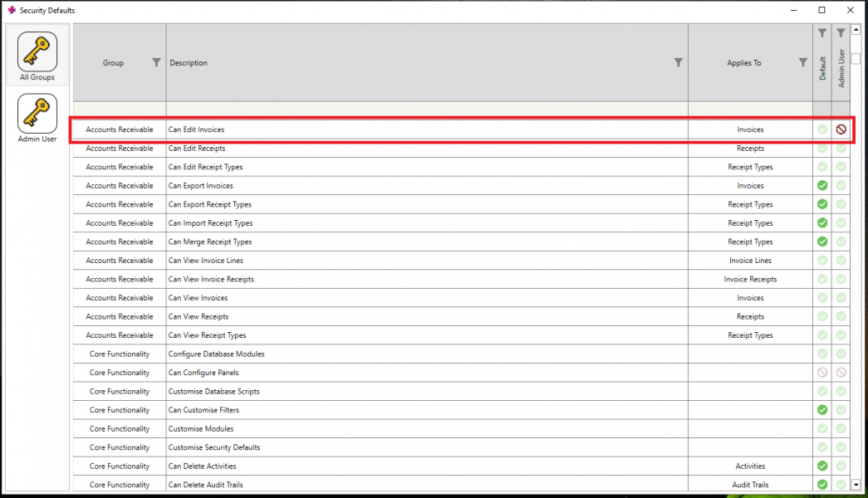This screenshot has width=868, height=498.
Task: Toggle Default for Can Edit Receipt Types
Action: pos(822,167)
